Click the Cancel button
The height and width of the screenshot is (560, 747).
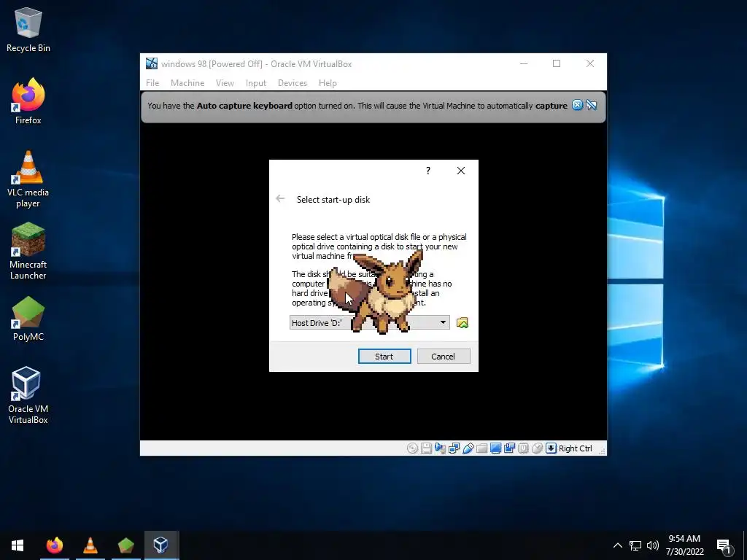444,356
